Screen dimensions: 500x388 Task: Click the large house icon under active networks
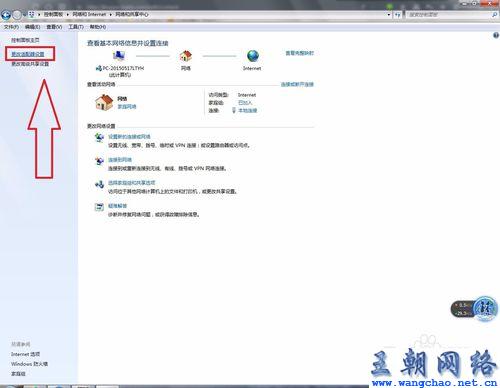[104, 102]
